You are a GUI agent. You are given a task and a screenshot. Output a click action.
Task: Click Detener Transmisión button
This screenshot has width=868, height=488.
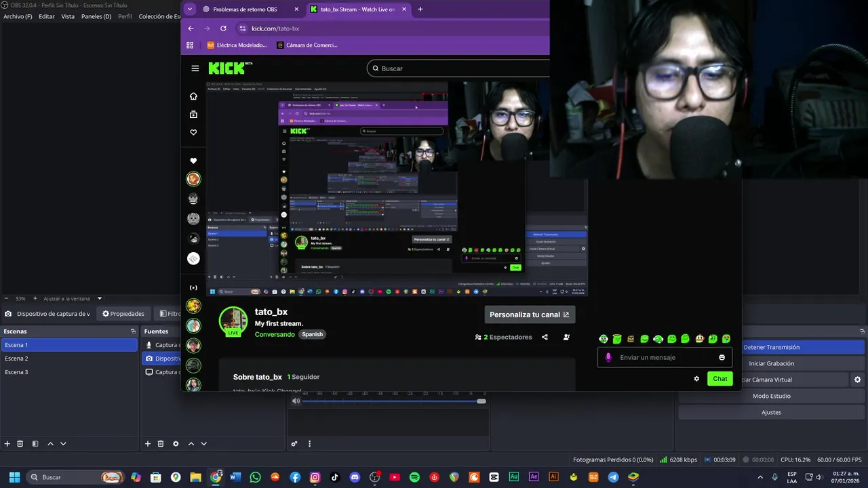coord(771,347)
